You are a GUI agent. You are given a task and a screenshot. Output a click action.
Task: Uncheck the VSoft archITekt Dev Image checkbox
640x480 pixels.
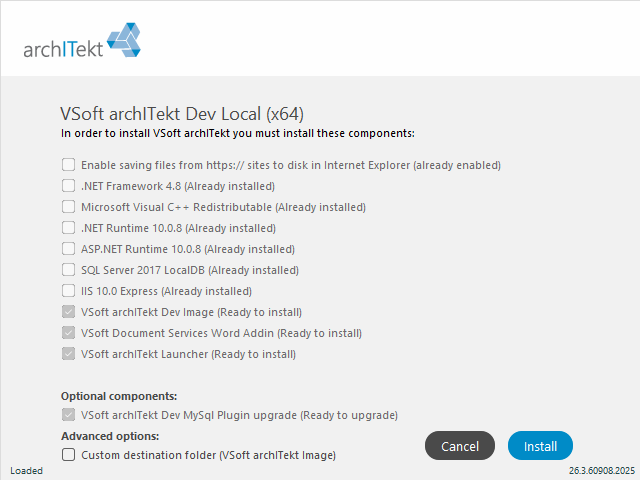68,312
